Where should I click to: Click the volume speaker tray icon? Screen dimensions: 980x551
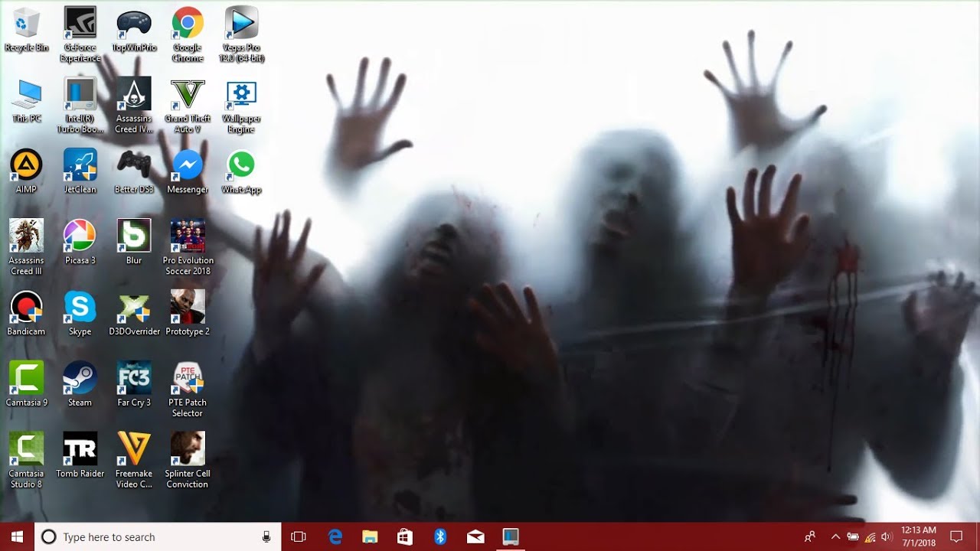pyautogui.click(x=887, y=537)
